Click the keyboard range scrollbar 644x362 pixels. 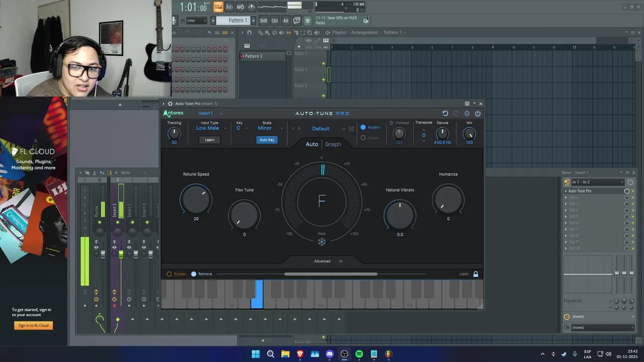pos(331,274)
